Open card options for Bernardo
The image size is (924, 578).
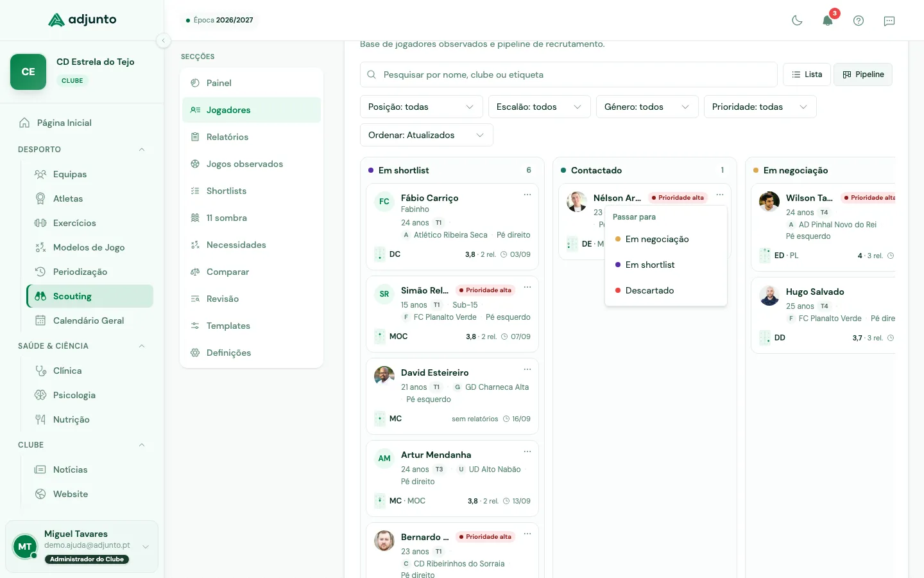527,534
